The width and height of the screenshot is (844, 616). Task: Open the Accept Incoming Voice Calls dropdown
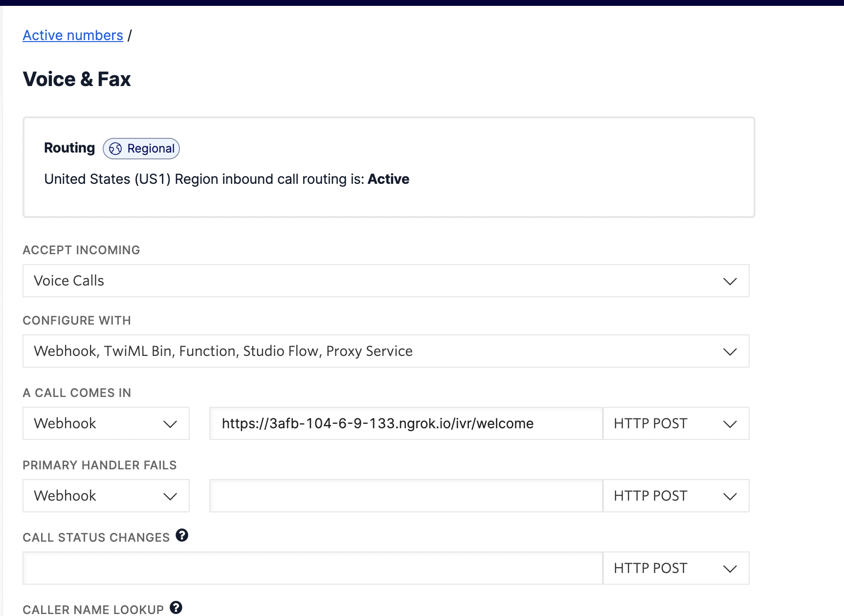tap(385, 281)
